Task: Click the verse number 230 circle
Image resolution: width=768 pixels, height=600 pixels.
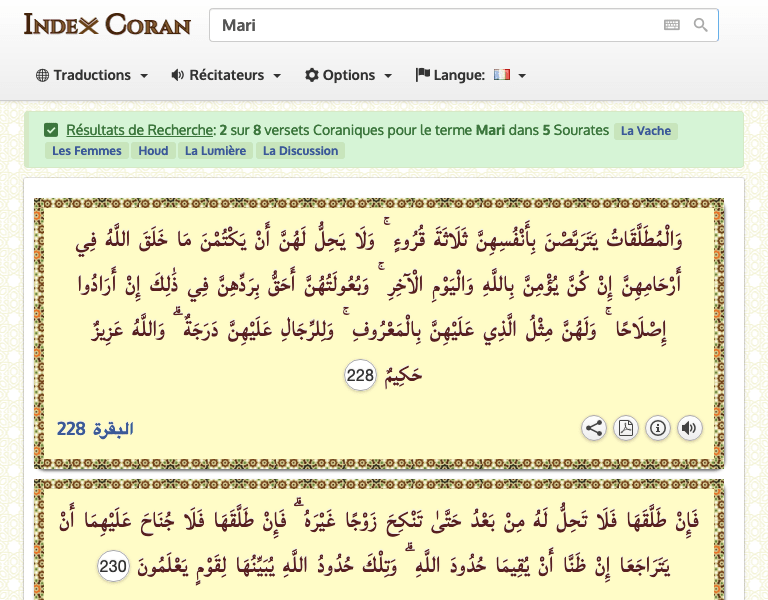Action: [x=113, y=566]
